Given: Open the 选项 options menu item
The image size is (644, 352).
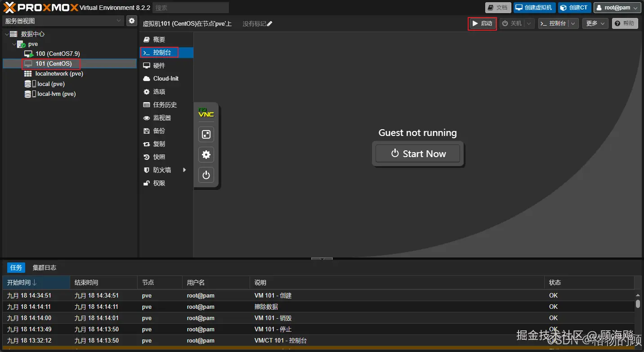Looking at the screenshot, I should pyautogui.click(x=166, y=91).
